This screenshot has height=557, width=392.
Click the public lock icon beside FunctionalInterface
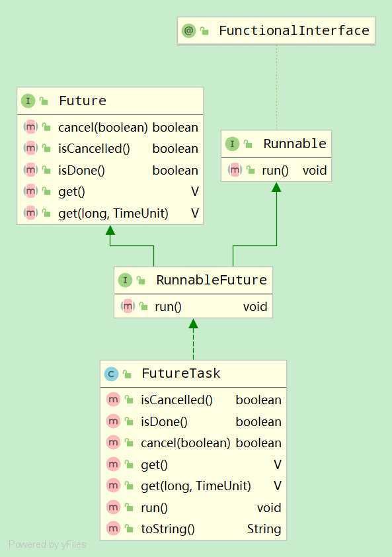click(x=204, y=31)
